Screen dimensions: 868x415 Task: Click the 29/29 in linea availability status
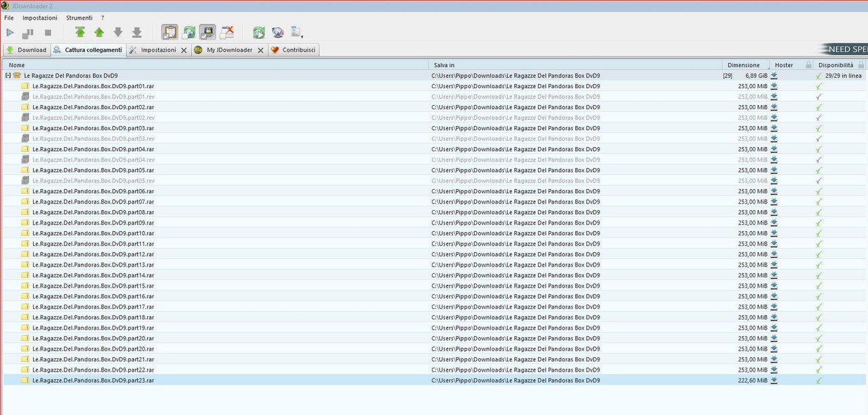(x=844, y=76)
